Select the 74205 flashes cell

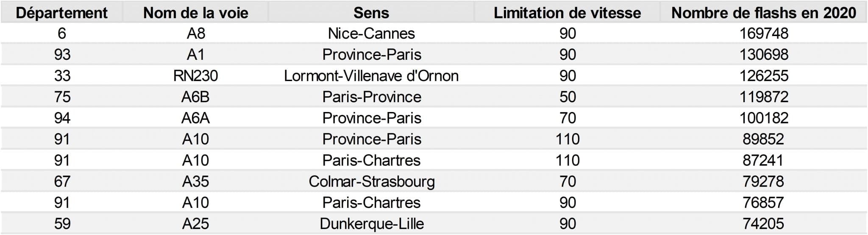(x=764, y=224)
